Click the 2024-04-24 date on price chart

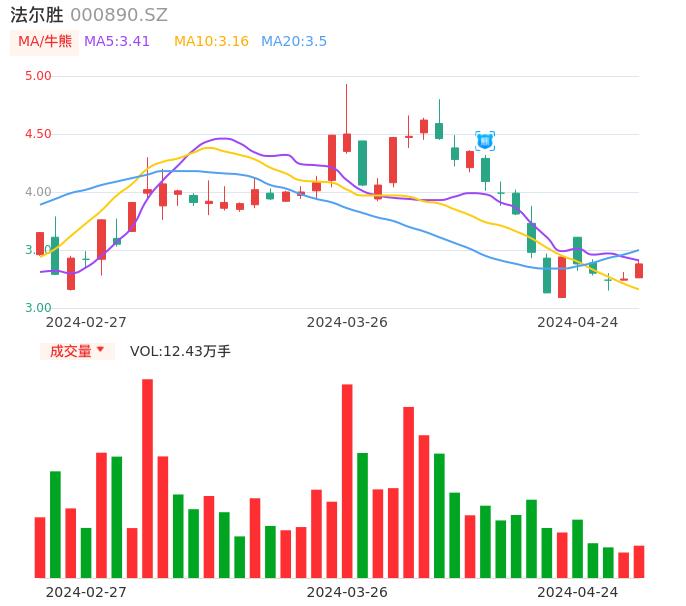(578, 322)
